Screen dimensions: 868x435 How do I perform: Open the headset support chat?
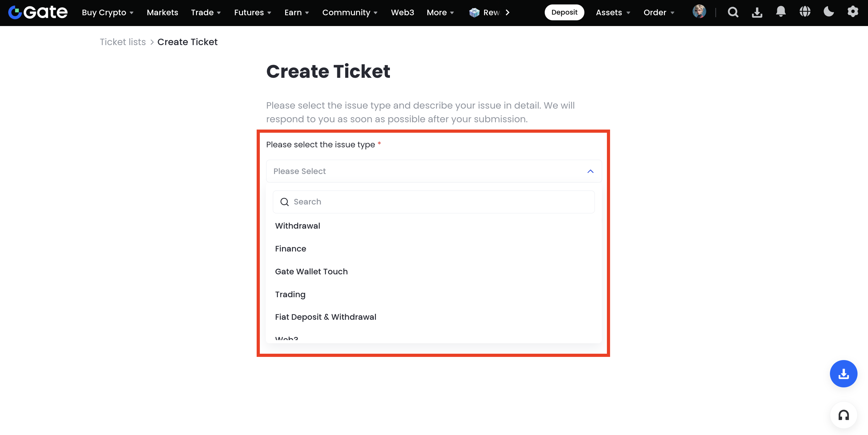pos(843,415)
